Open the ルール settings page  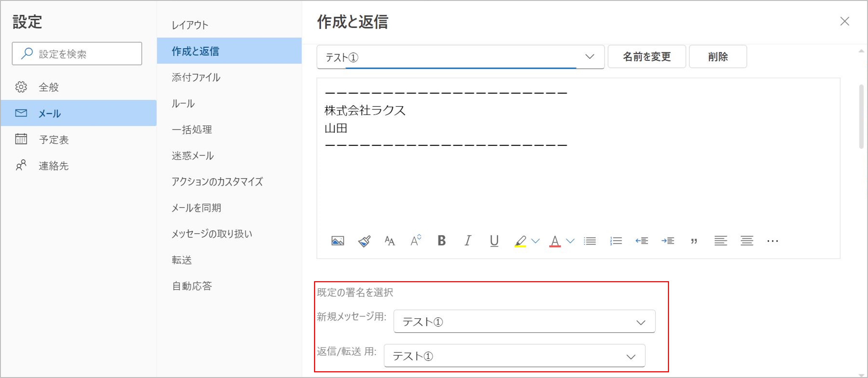point(229,103)
